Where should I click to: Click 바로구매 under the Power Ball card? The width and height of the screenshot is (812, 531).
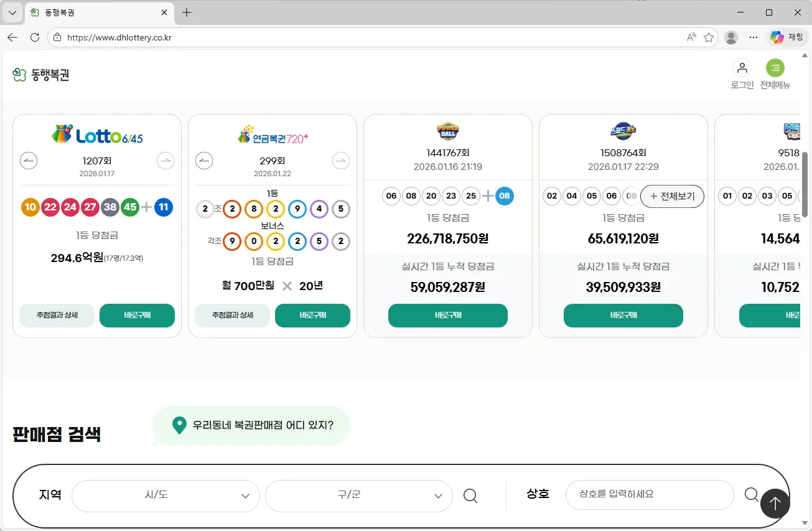click(x=447, y=316)
